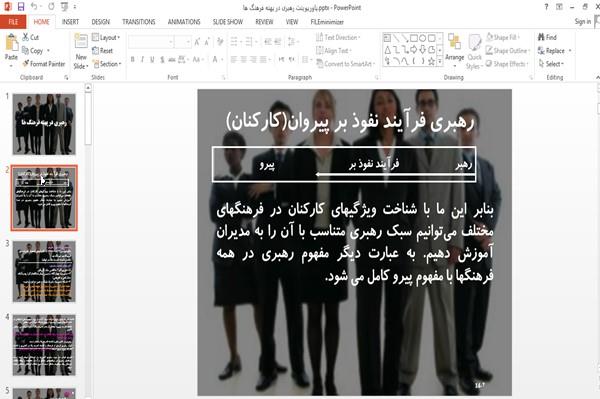The height and width of the screenshot is (399, 600).
Task: Toggle Underline formatting
Action: pos(152,59)
